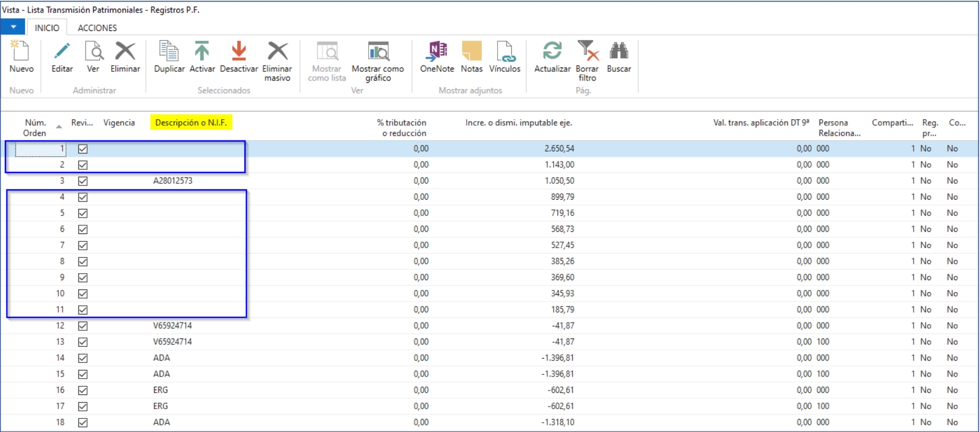Click the 369,60 value cell
This screenshot has width=980, height=432.
[x=562, y=277]
